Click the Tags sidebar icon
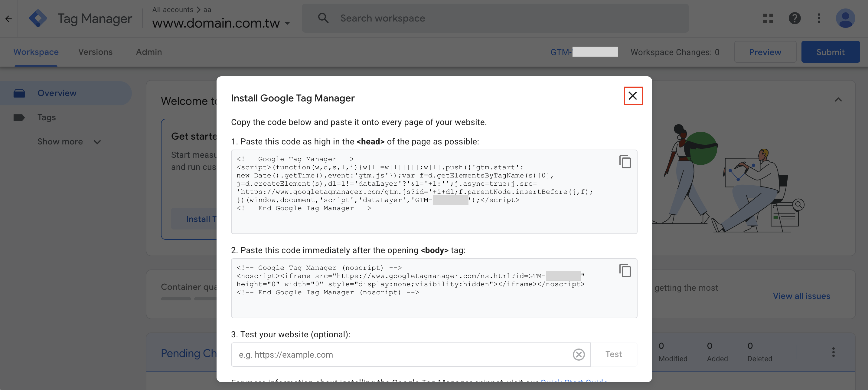The height and width of the screenshot is (390, 868). click(19, 118)
